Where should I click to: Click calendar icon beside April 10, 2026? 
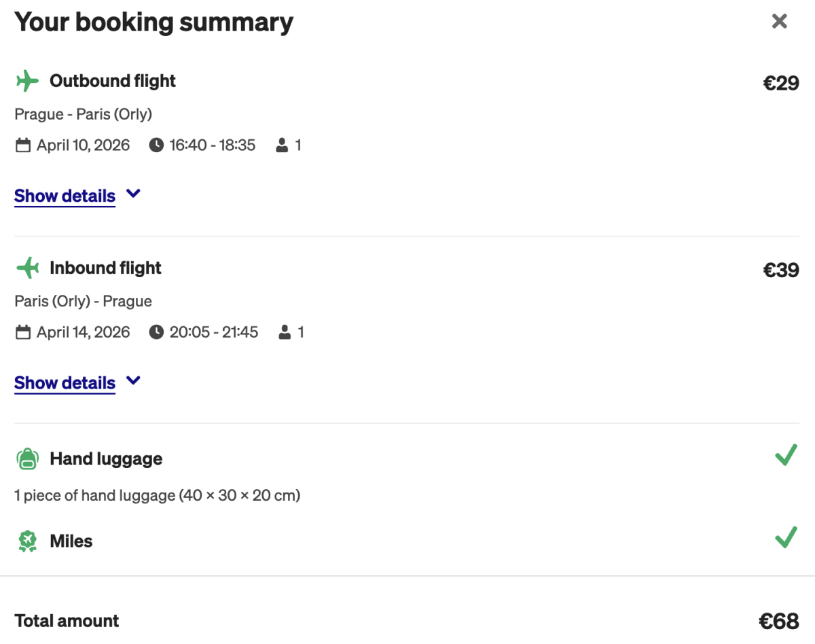click(23, 145)
